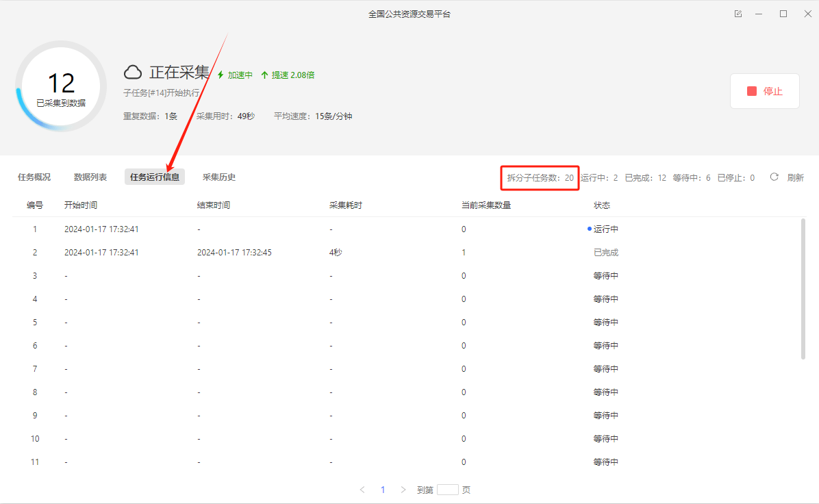This screenshot has height=504, width=819.
Task: Select page number 1 in pagination
Action: (382, 490)
